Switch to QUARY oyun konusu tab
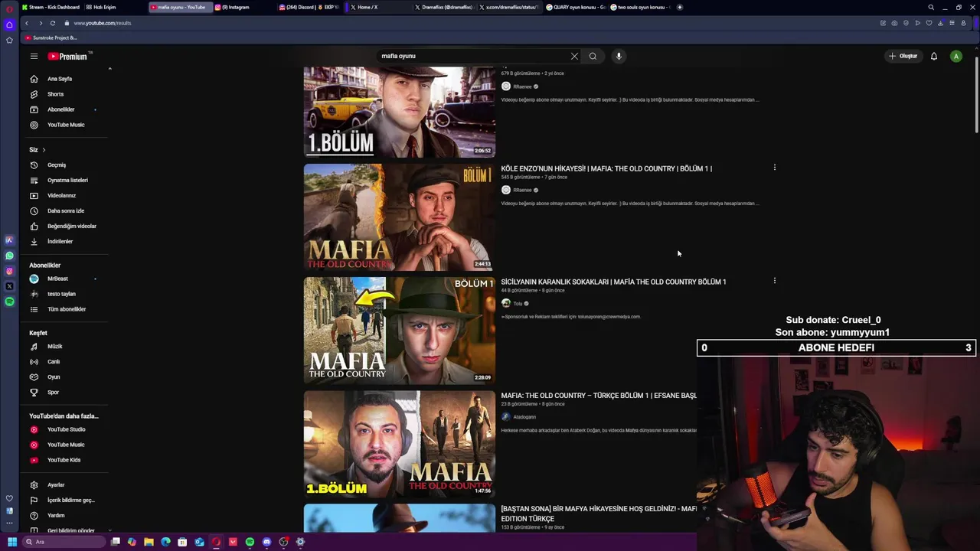 [x=574, y=7]
